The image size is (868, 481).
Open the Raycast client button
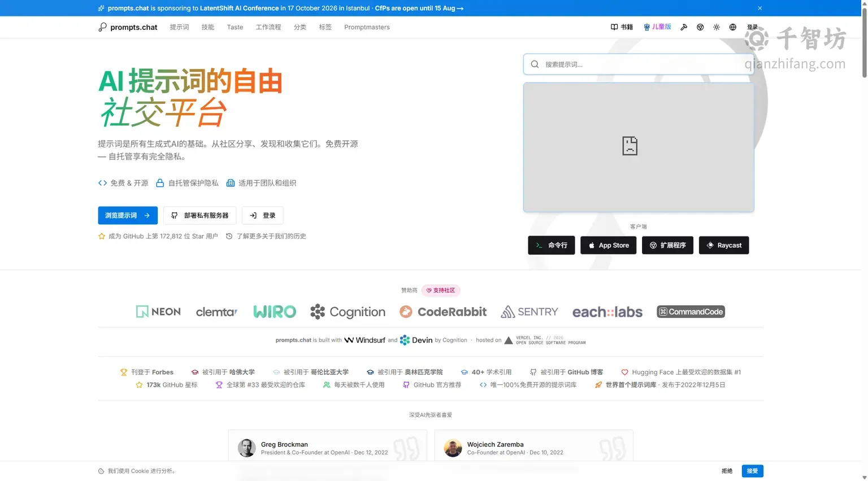[724, 246]
